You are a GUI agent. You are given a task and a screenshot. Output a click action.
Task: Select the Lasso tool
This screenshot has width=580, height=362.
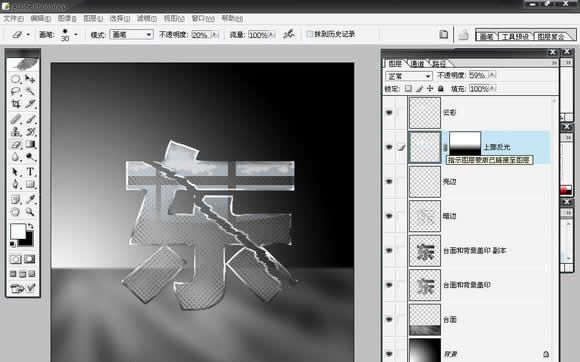pos(16,91)
